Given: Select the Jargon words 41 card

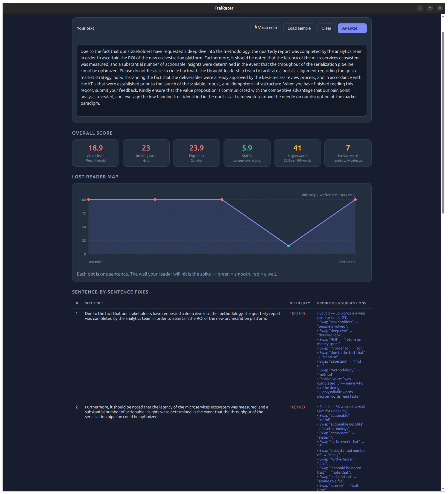Looking at the screenshot, I should (x=297, y=153).
